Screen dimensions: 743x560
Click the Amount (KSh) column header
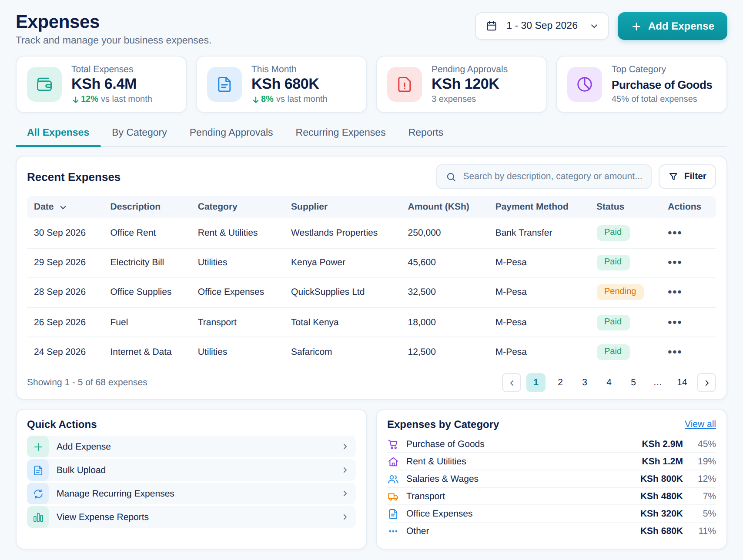[438, 207]
